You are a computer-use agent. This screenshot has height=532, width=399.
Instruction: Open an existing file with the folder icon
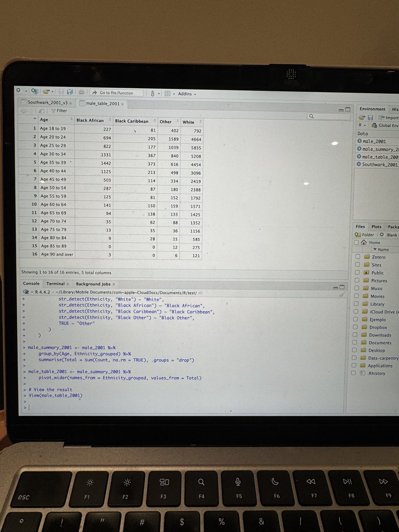pos(46,92)
